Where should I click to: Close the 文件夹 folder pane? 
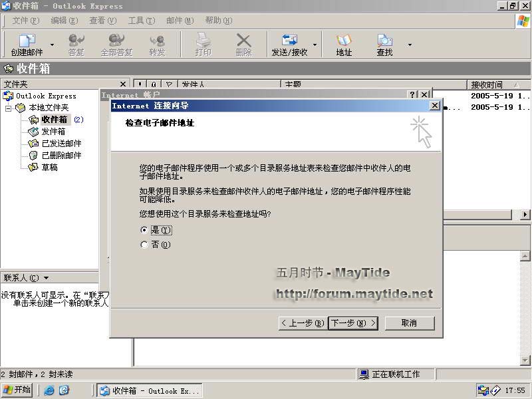123,84
